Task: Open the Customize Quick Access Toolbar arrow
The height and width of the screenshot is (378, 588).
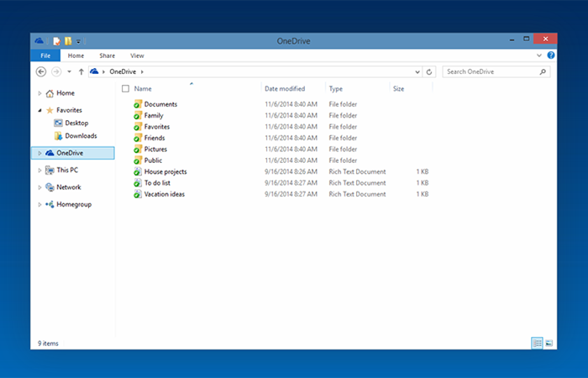Action: coord(79,41)
